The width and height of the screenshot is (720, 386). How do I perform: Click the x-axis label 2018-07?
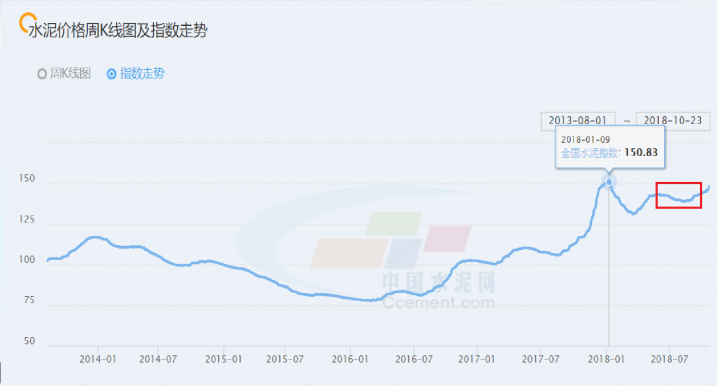coord(669,359)
